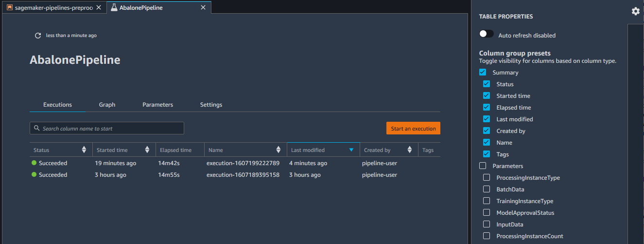Sort by Status column arrows
This screenshot has width=644, height=244.
pos(84,150)
